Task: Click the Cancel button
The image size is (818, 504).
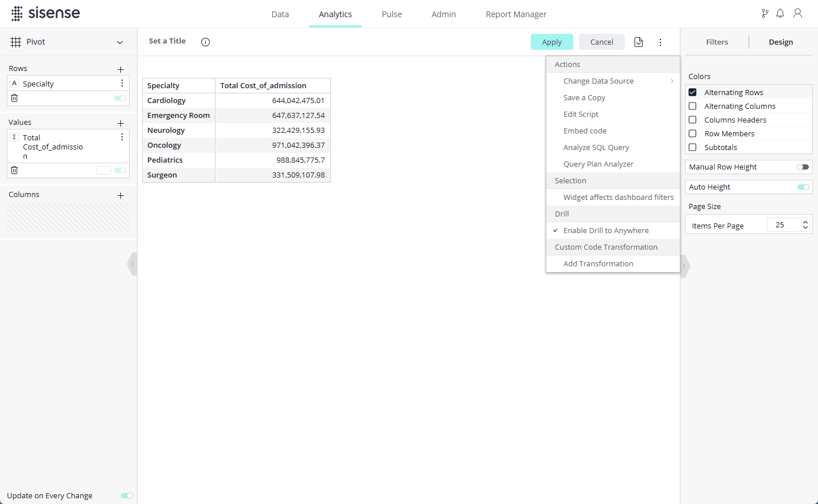Action: tap(601, 42)
